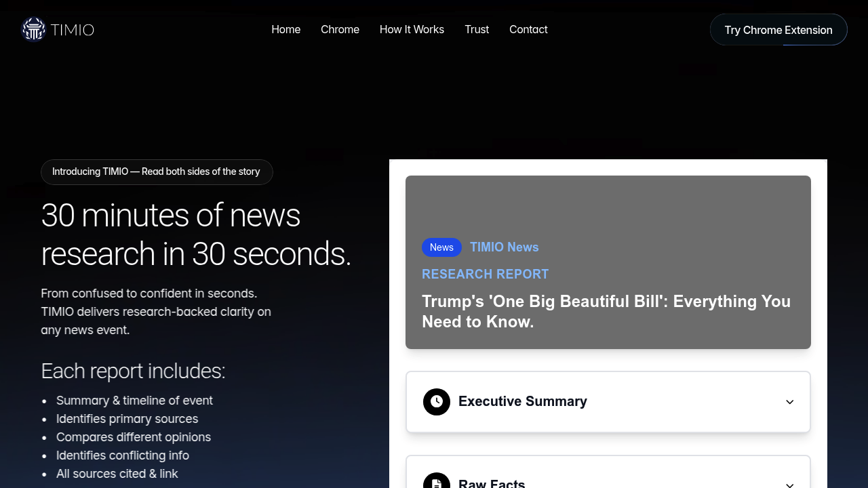Navigate to the Chrome page

coord(340,29)
